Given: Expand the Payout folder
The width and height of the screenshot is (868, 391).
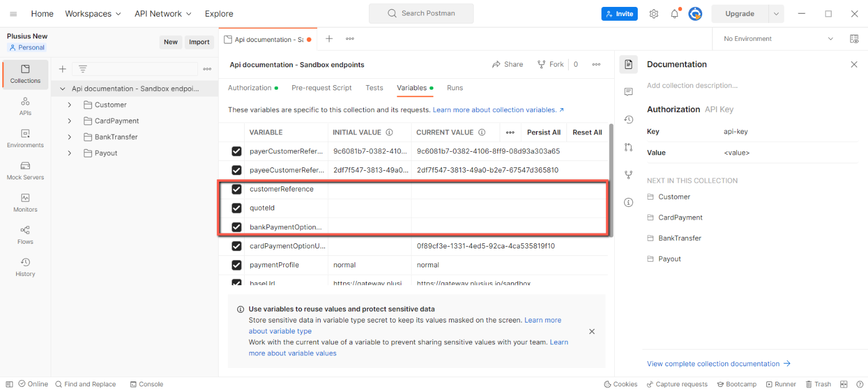Looking at the screenshot, I should click(70, 153).
